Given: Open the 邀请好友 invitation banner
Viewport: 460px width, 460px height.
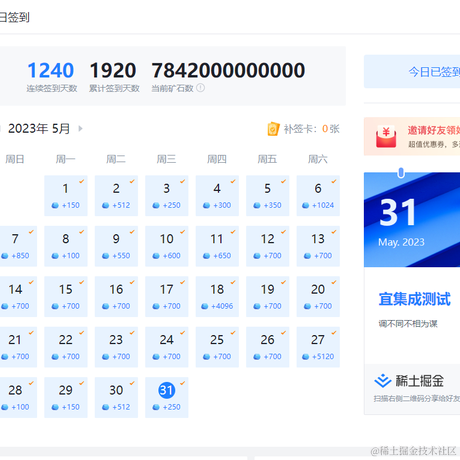Looking at the screenshot, I should pyautogui.click(x=412, y=136).
